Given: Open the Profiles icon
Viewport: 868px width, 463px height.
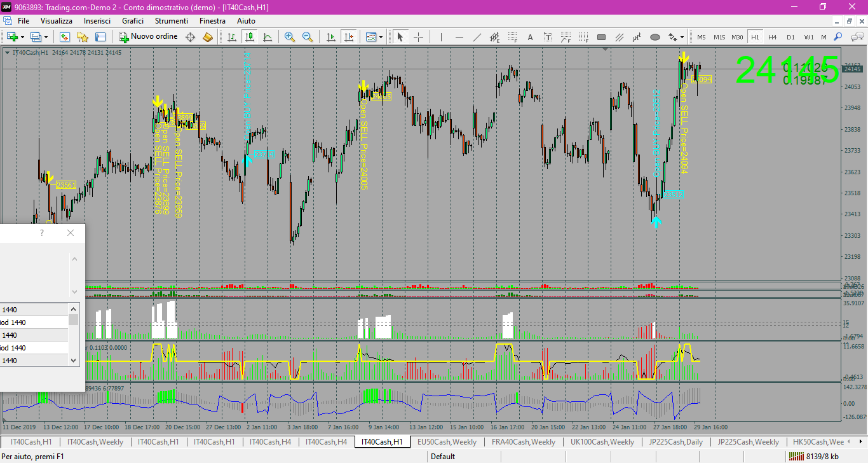Looking at the screenshot, I should (36, 37).
